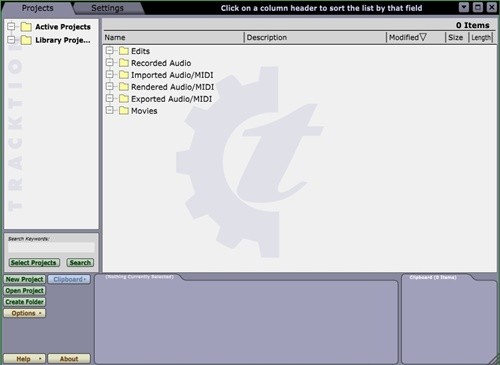Focus the Search Keywords input field
Image resolution: width=500 pixels, height=365 pixels.
click(x=51, y=247)
